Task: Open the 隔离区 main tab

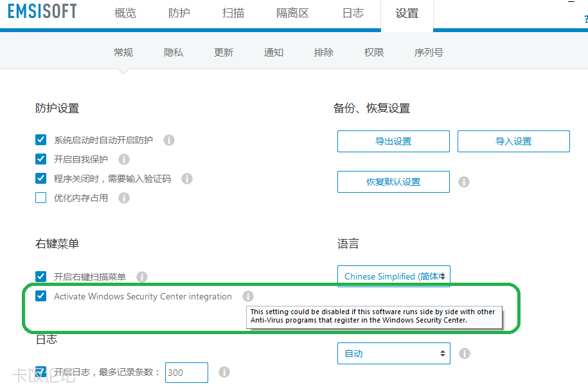Action: pos(292,13)
